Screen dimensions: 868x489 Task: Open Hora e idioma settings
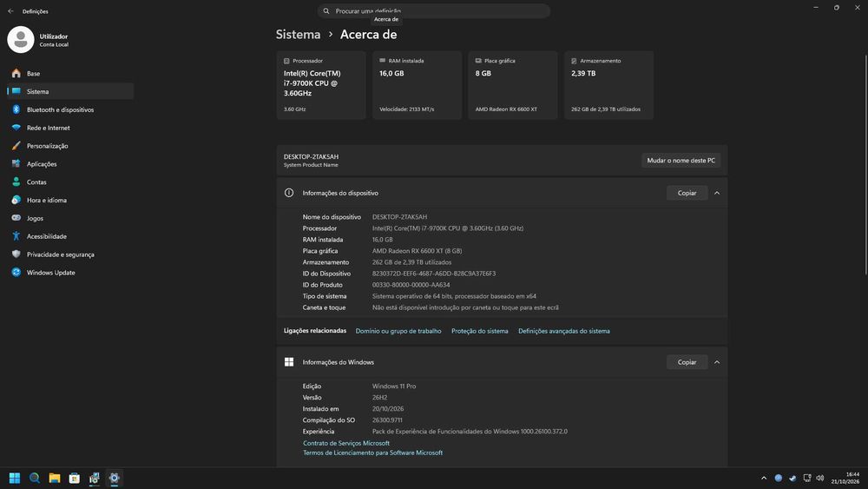[x=69, y=200]
